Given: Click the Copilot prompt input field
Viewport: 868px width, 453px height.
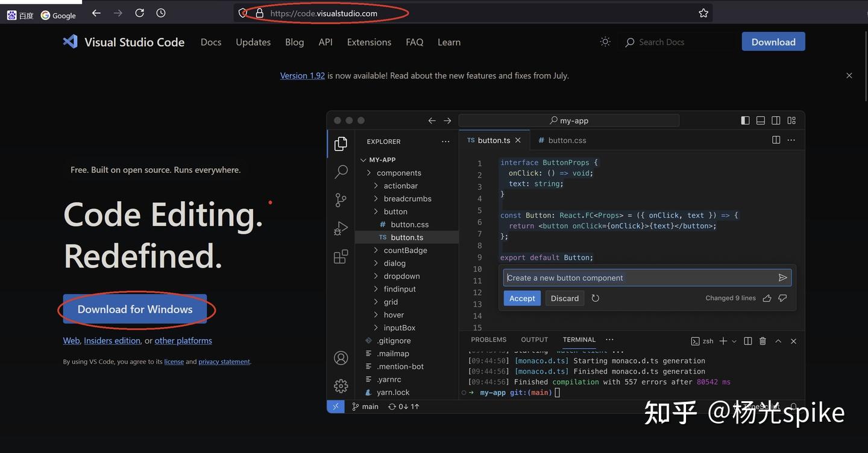Looking at the screenshot, I should pyautogui.click(x=633, y=277).
